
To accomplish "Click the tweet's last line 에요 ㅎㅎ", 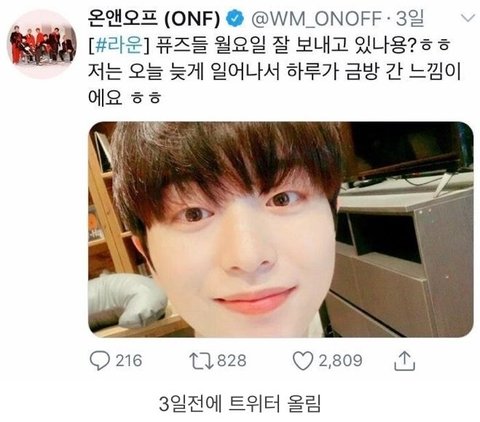I will (125, 98).
